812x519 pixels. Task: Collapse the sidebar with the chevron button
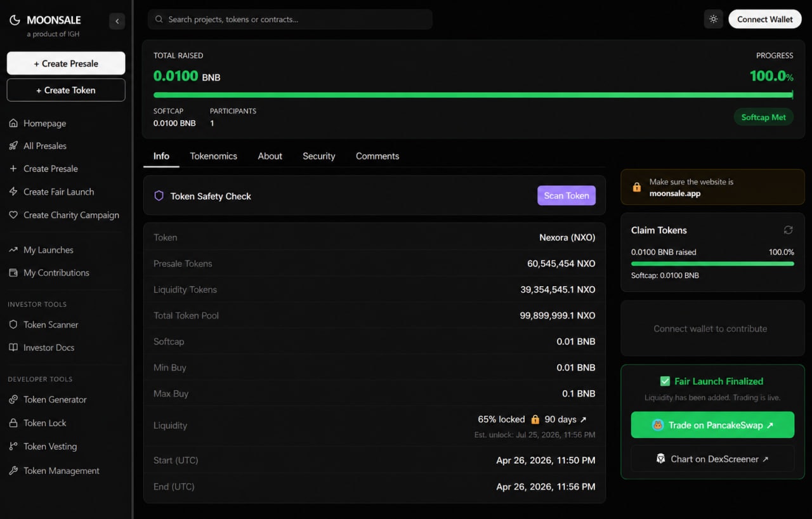pyautogui.click(x=117, y=21)
